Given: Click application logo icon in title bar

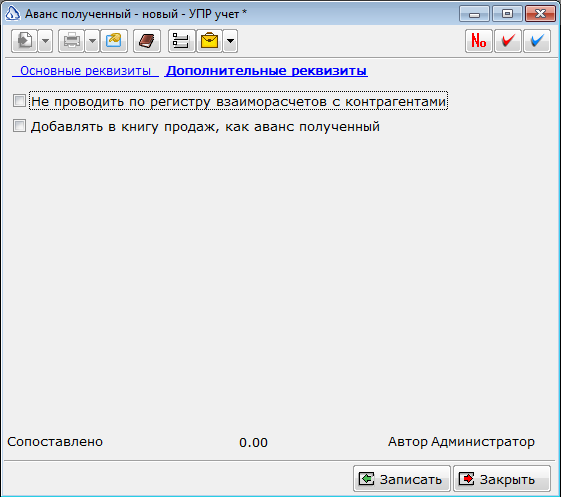Looking at the screenshot, I should click(13, 14).
